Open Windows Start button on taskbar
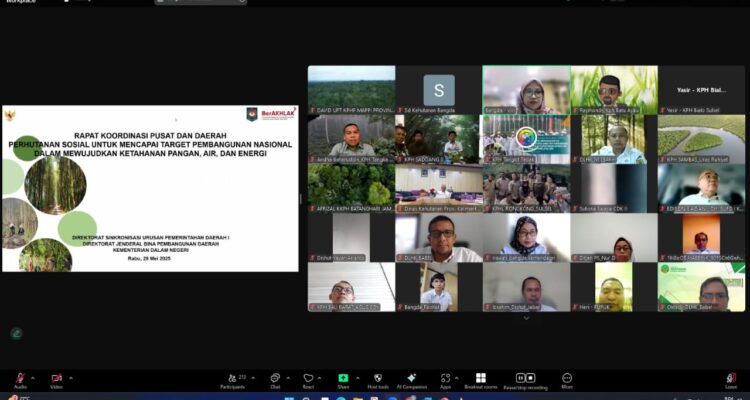The width and height of the screenshot is (750, 400). (289, 398)
